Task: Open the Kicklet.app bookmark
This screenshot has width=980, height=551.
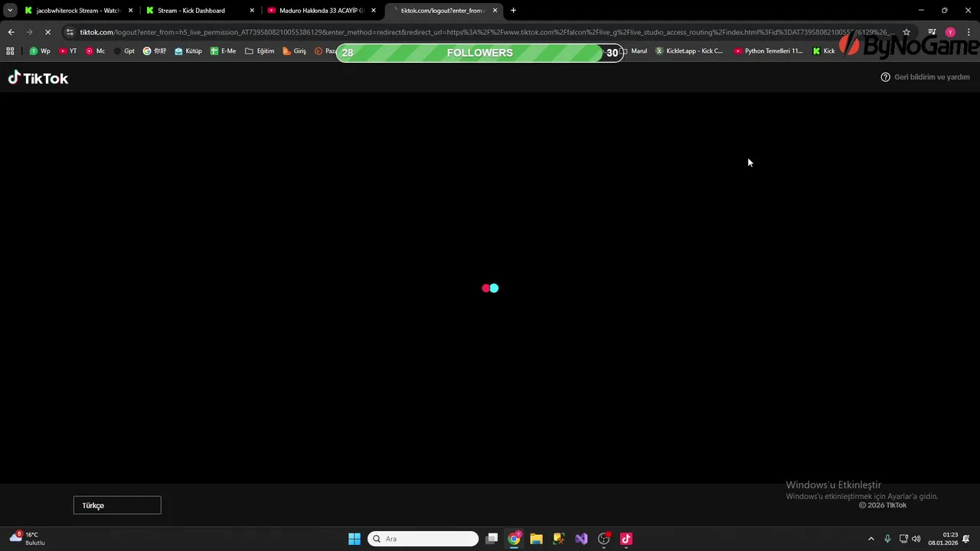Action: click(x=689, y=51)
